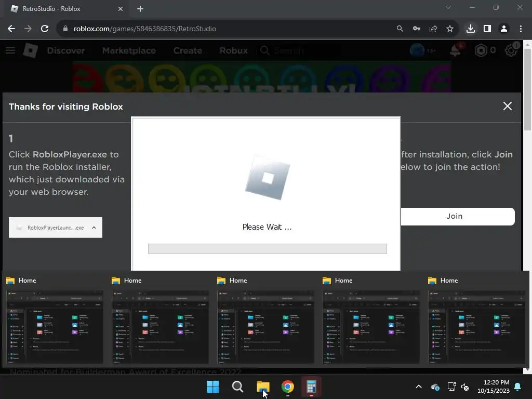The height and width of the screenshot is (399, 532).
Task: Open the Create page
Action: coord(188,50)
